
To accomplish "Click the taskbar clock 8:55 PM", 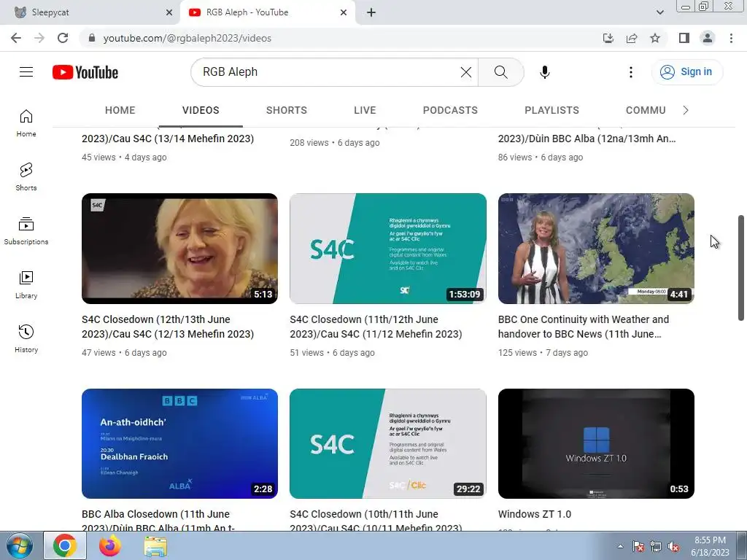I will 711,546.
